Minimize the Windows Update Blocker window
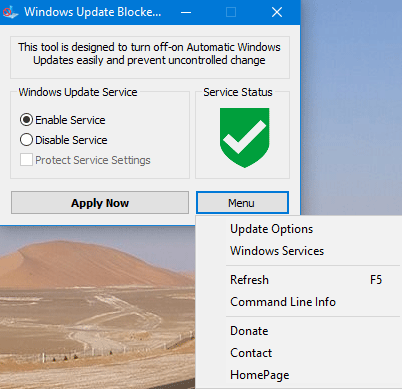The height and width of the screenshot is (391, 402). [186, 12]
